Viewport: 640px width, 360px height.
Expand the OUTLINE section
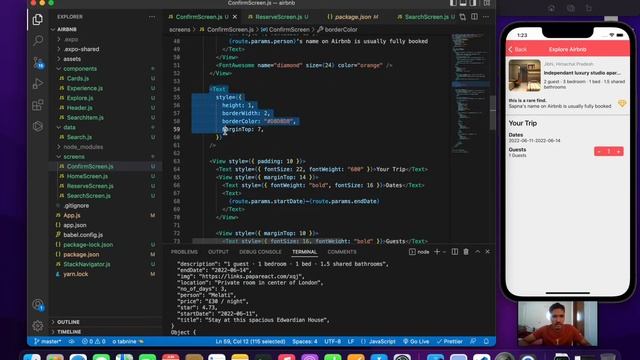pos(68,322)
